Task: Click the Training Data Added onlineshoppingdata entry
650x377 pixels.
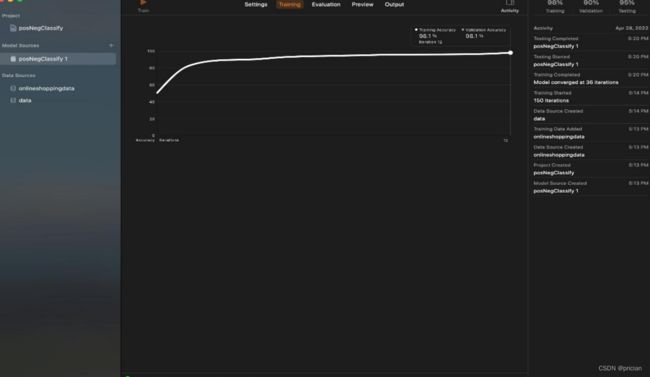Action: coord(590,133)
